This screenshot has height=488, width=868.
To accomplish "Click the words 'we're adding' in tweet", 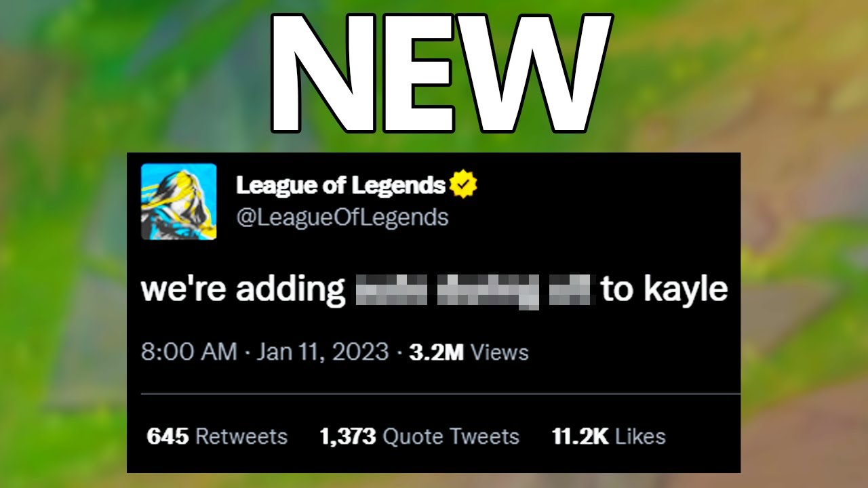I will point(243,290).
